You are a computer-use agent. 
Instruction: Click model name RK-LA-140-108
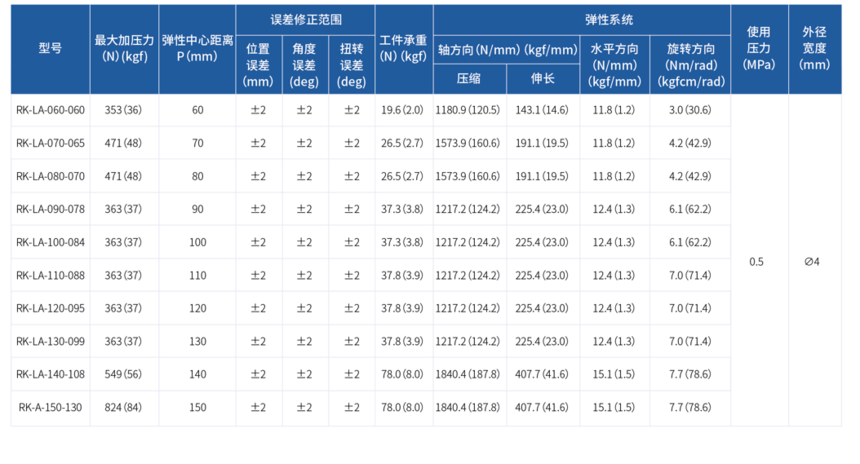(x=50, y=374)
